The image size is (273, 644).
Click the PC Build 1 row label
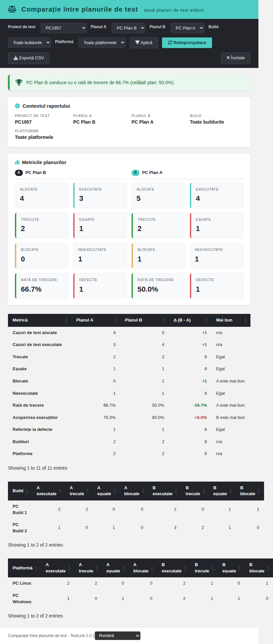(20, 509)
